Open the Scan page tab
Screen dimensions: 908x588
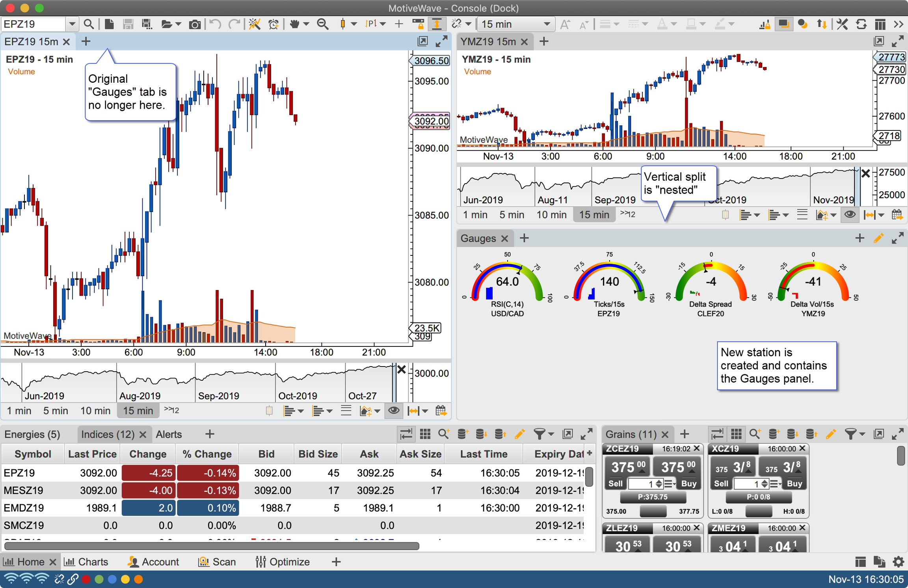tap(217, 562)
